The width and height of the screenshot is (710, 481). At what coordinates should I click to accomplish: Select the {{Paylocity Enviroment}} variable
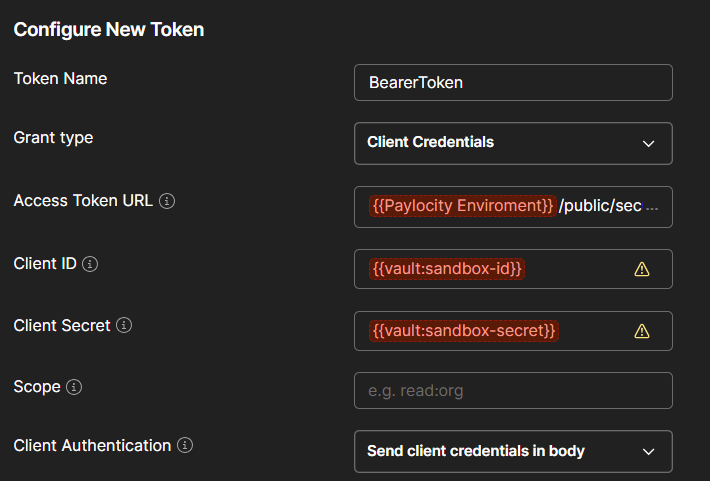pos(462,206)
